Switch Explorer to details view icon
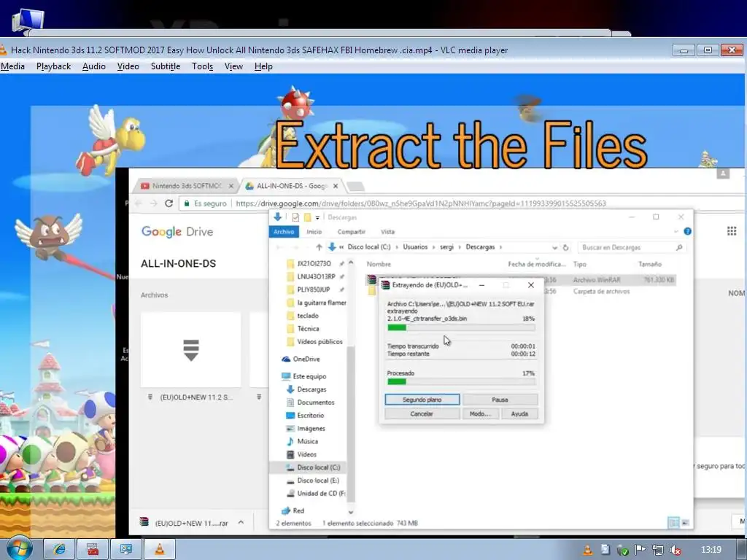Image resolution: width=747 pixels, height=560 pixels. pyautogui.click(x=673, y=523)
